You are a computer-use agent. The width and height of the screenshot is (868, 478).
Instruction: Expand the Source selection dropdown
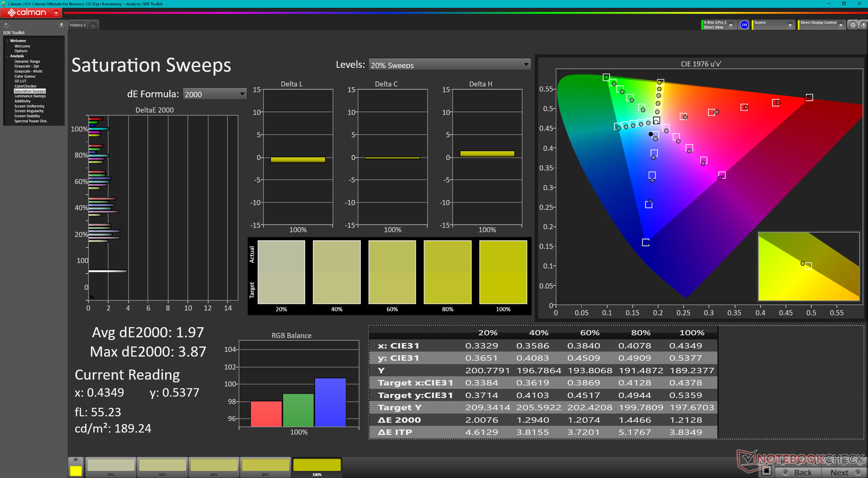(x=790, y=25)
